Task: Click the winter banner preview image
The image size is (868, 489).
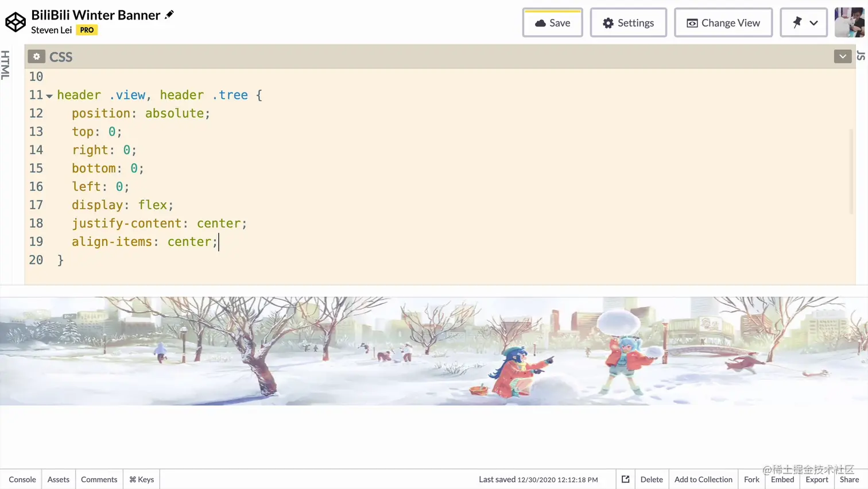Action: (x=434, y=351)
